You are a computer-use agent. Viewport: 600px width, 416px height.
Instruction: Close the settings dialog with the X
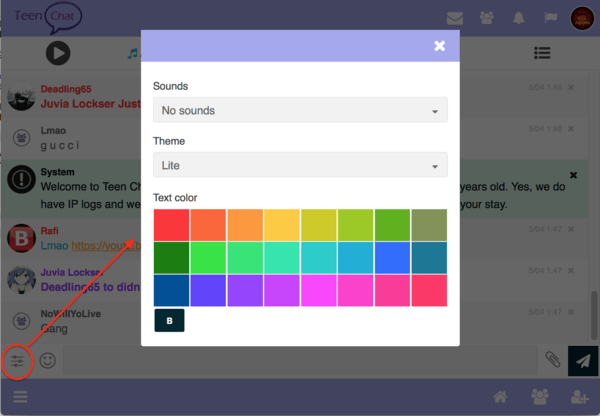tap(440, 46)
